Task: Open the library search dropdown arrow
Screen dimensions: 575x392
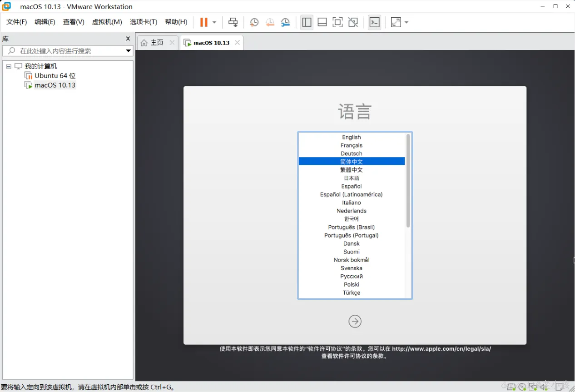Action: [128, 51]
